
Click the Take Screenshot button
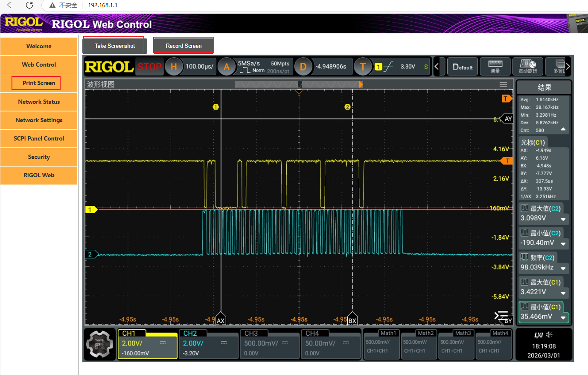coord(115,46)
